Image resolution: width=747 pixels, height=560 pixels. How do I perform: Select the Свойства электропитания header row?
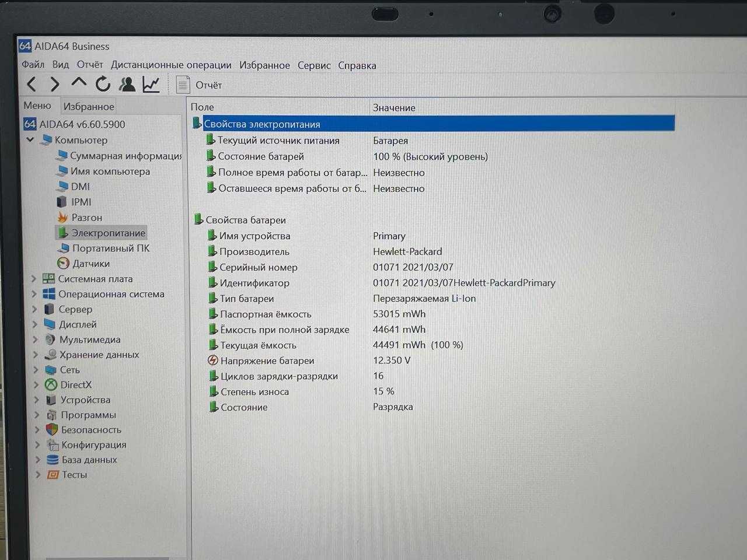[x=432, y=124]
